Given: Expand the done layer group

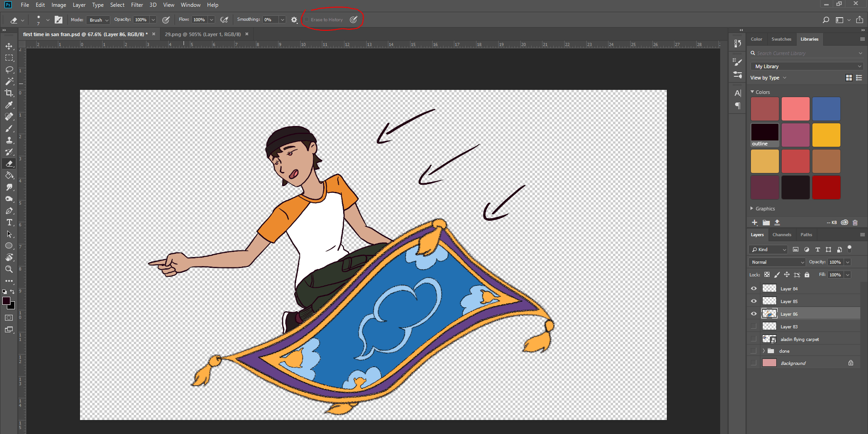Looking at the screenshot, I should tap(764, 351).
